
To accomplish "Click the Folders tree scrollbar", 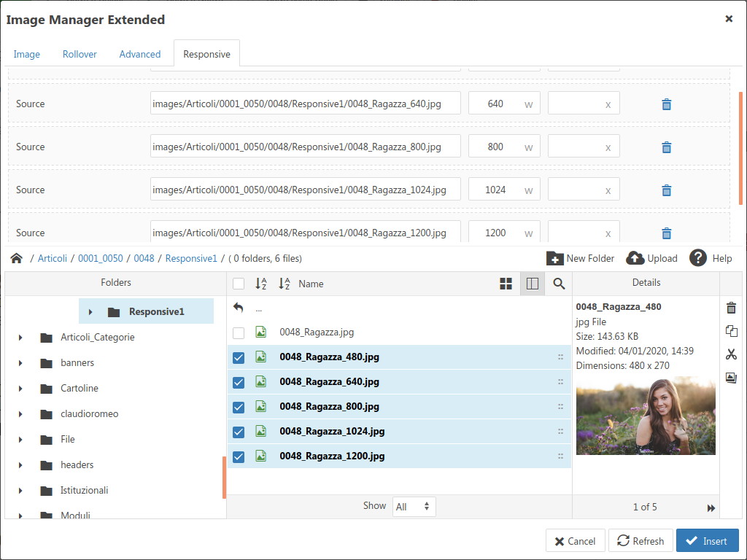I will [x=224, y=477].
